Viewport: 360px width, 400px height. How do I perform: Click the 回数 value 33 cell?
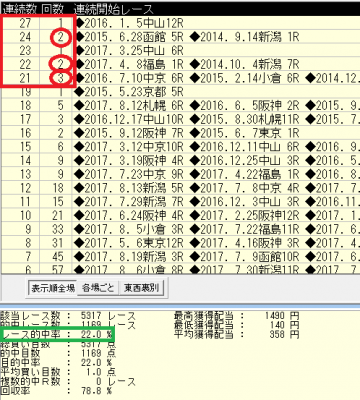[x=57, y=229]
